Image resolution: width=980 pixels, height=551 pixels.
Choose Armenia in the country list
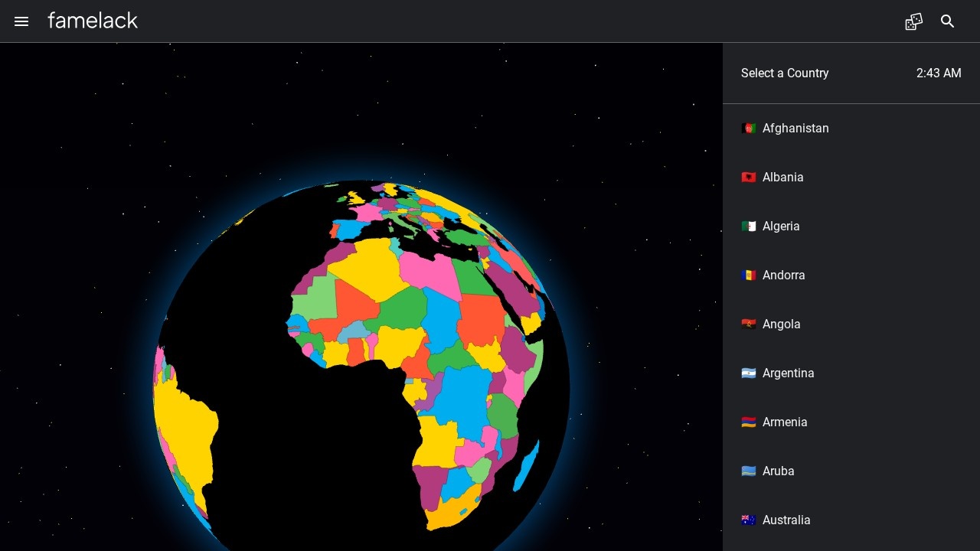point(785,422)
